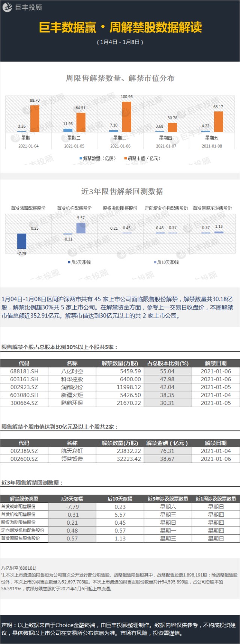Viewport: 240px width, 644px height.
Task: Select the 鹏鹞环保 name cell
Action: 72,403
